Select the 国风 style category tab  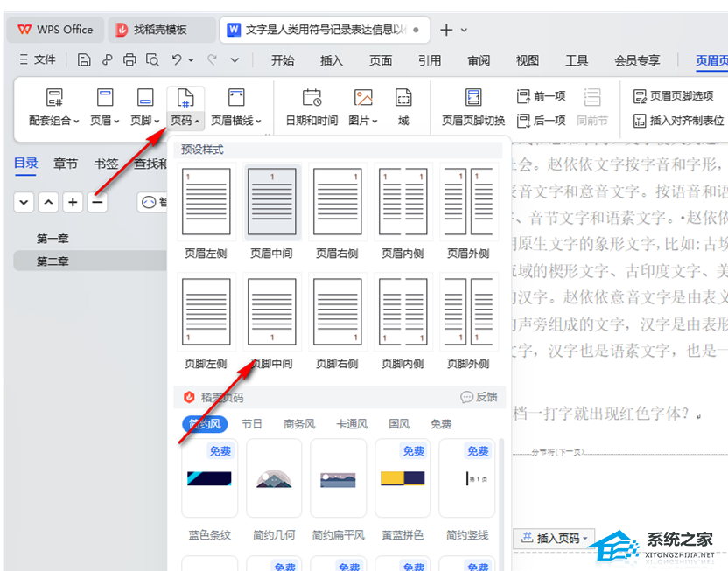pos(399,424)
